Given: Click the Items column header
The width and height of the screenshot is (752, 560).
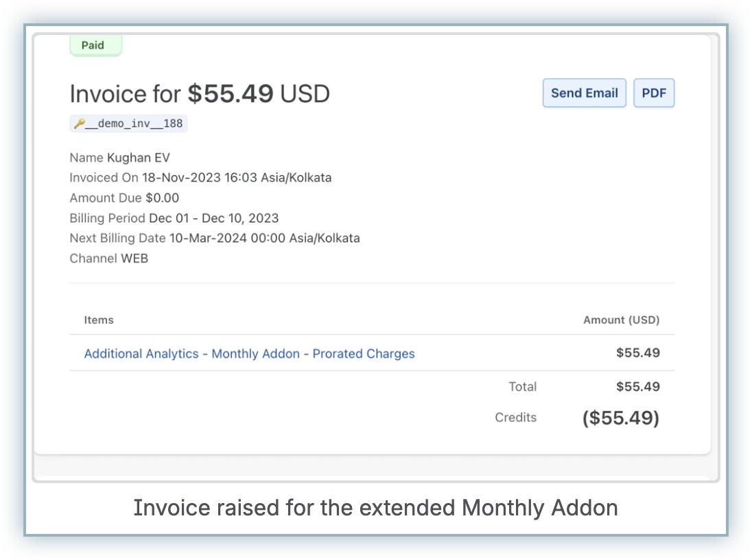Looking at the screenshot, I should (99, 320).
